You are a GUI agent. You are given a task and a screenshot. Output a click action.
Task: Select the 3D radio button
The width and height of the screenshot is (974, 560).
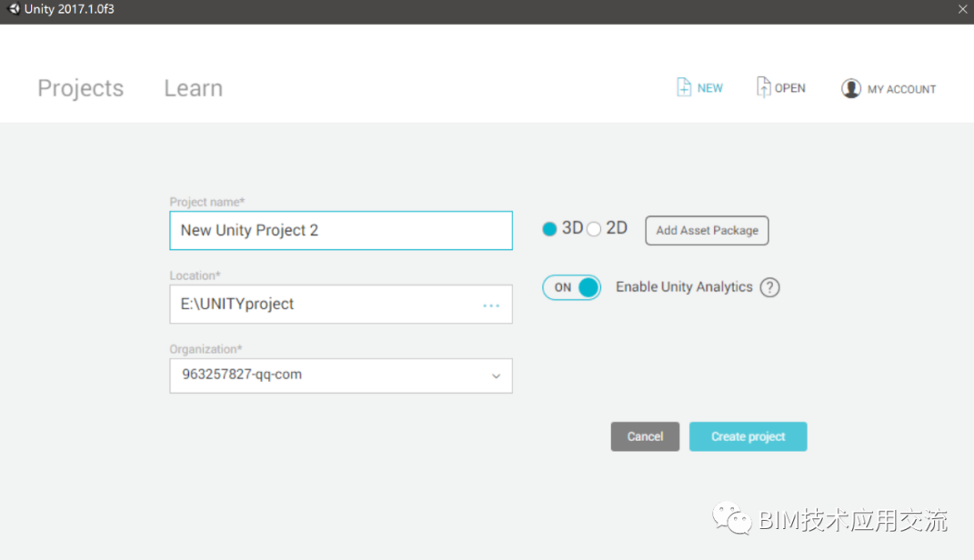[x=549, y=229]
